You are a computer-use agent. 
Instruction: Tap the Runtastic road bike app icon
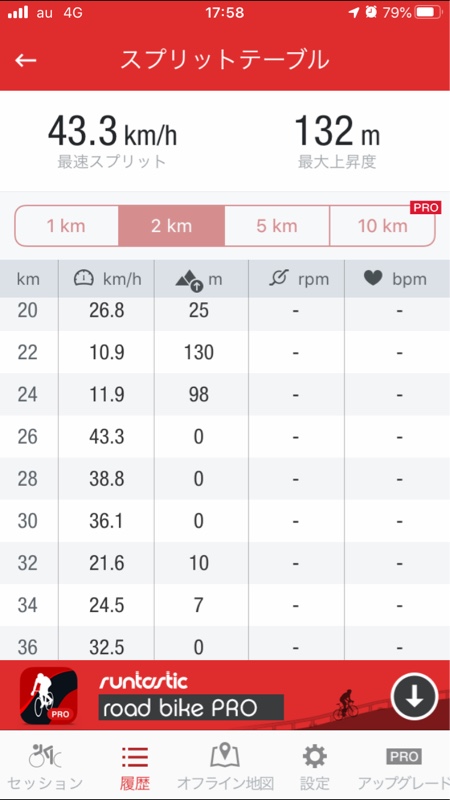click(x=49, y=696)
